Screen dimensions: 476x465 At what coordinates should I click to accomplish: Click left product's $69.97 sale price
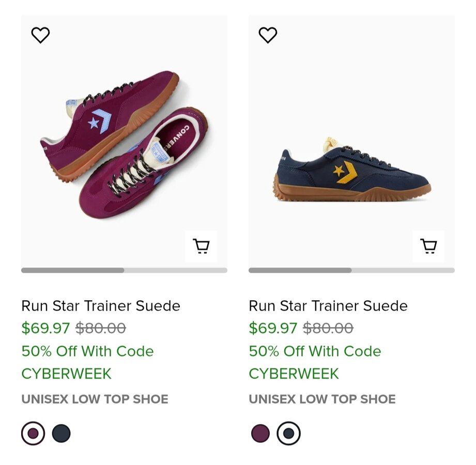[x=45, y=328]
